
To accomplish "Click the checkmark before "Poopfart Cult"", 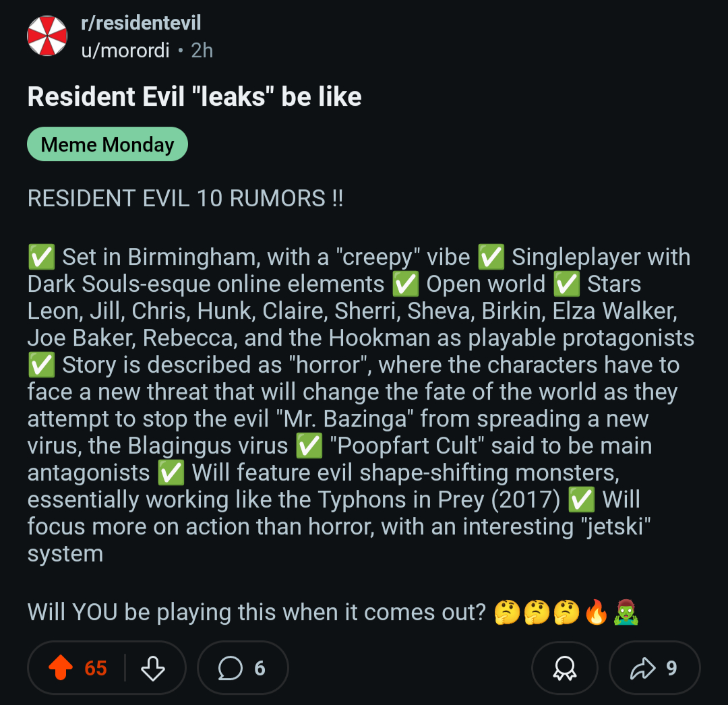I will tap(309, 446).
